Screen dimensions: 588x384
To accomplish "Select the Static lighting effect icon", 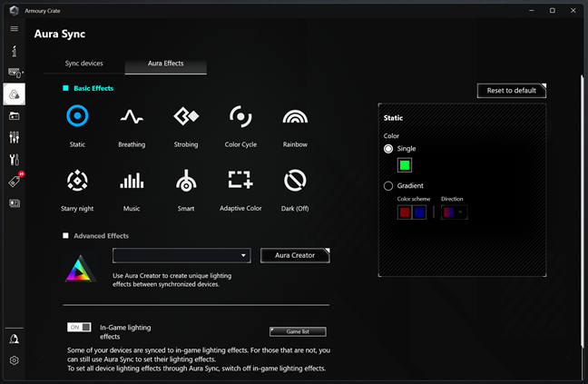I will pyautogui.click(x=77, y=116).
